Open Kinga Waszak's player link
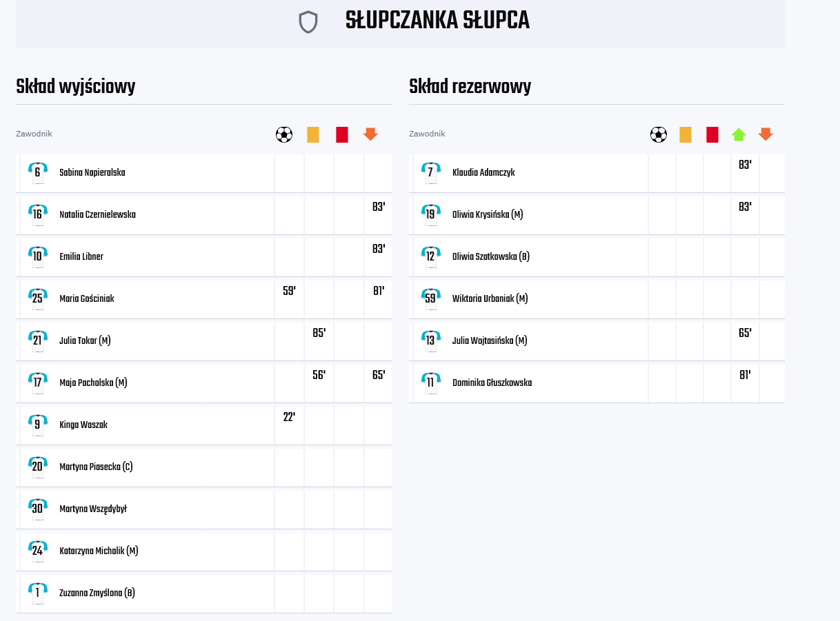 point(83,425)
